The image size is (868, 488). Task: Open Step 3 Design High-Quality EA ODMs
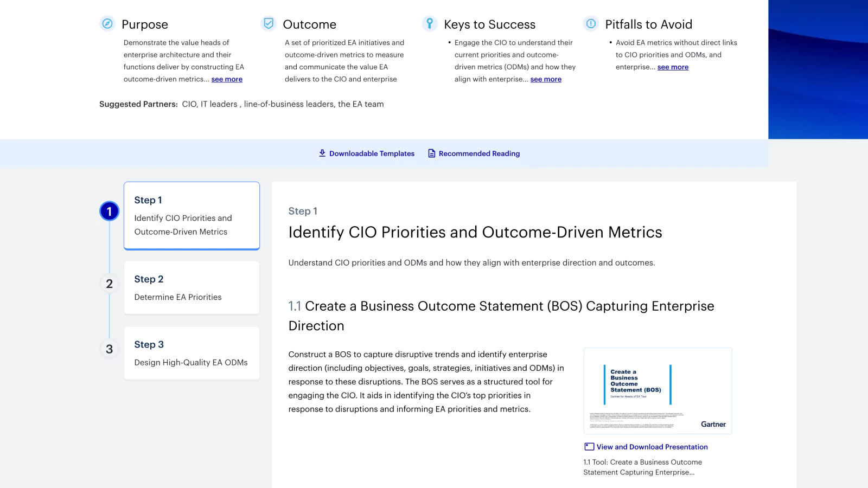tap(192, 353)
